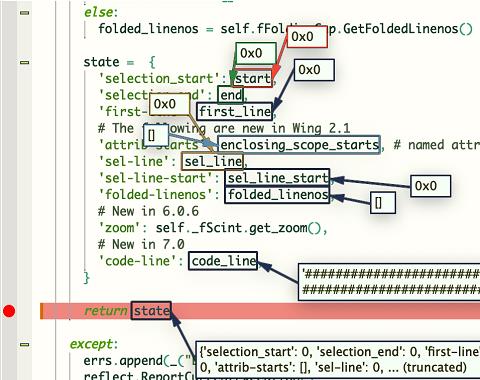This screenshot has height=380, width=480.
Task: Click the closing brace of the state dict
Action: (x=87, y=278)
